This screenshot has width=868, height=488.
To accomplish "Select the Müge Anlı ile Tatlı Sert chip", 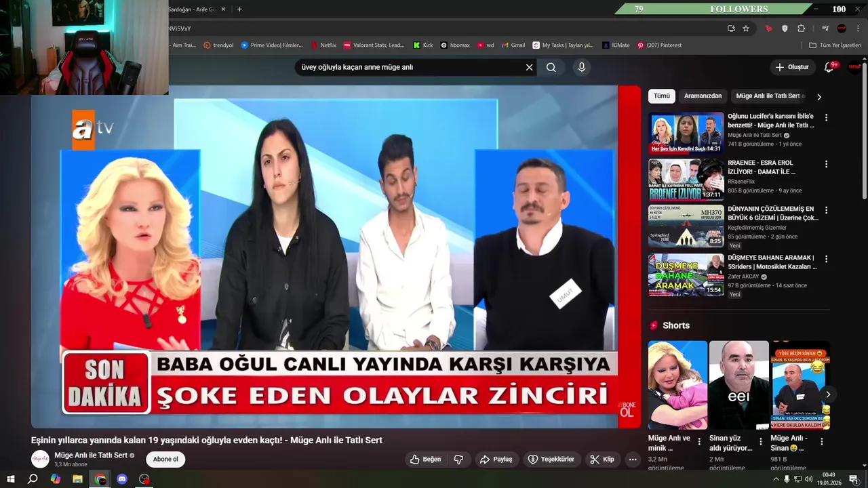I will (770, 96).
